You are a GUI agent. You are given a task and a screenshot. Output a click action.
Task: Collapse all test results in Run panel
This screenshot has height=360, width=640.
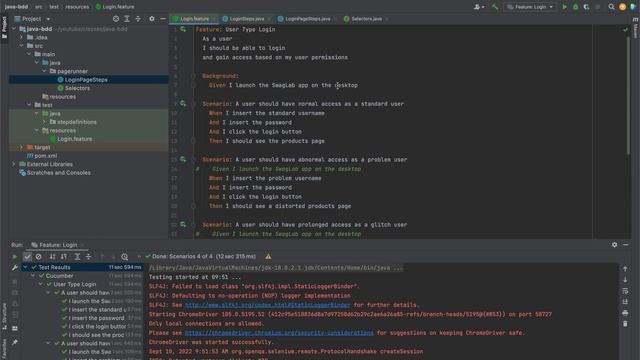[89, 257]
